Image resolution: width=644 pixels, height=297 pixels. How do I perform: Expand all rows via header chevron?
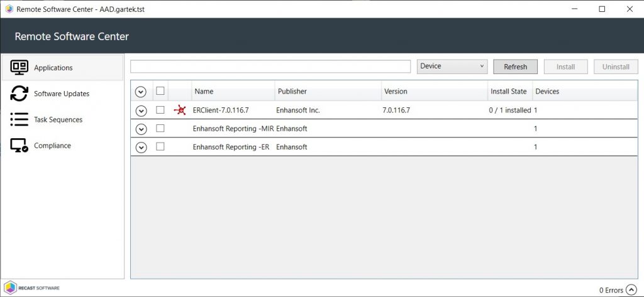(x=141, y=92)
